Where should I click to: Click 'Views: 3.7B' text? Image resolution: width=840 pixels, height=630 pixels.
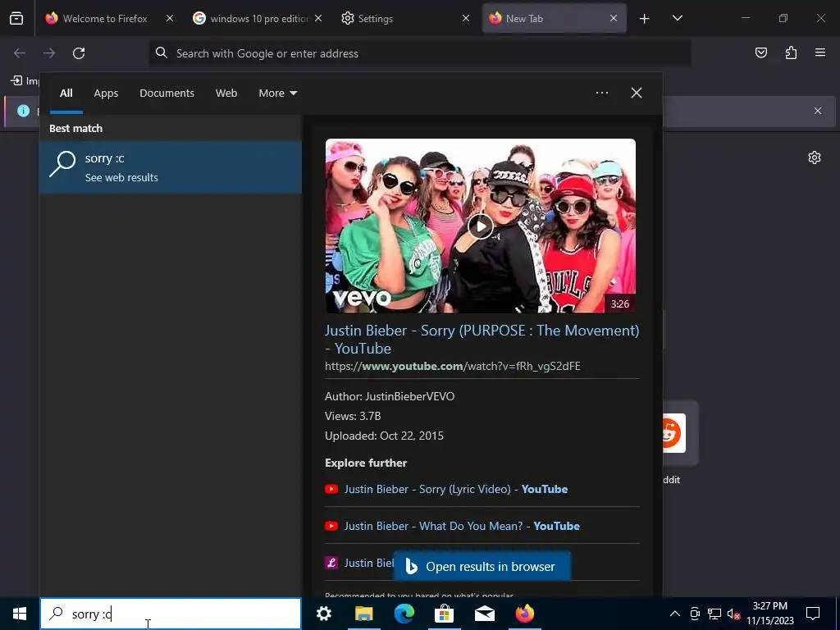coord(353,416)
